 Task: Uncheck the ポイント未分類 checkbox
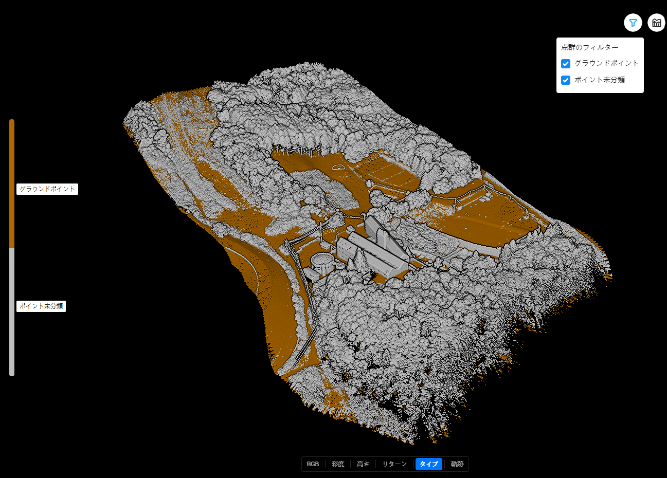(565, 79)
